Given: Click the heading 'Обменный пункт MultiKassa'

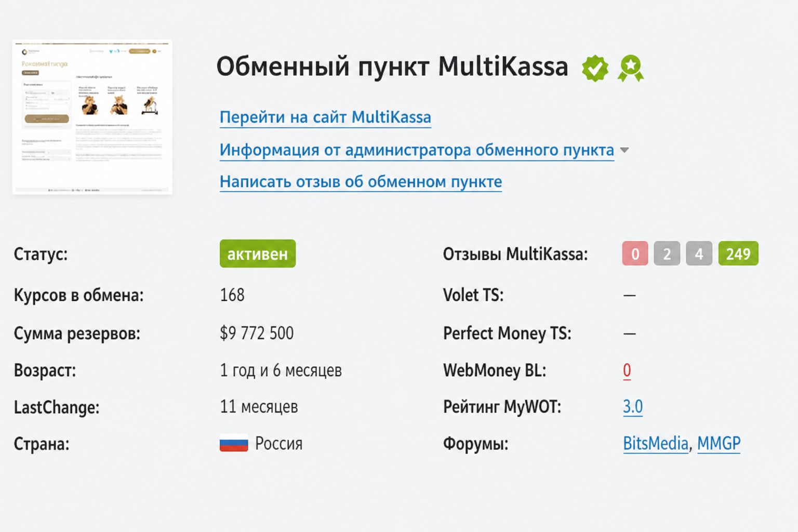Looking at the screenshot, I should (392, 67).
